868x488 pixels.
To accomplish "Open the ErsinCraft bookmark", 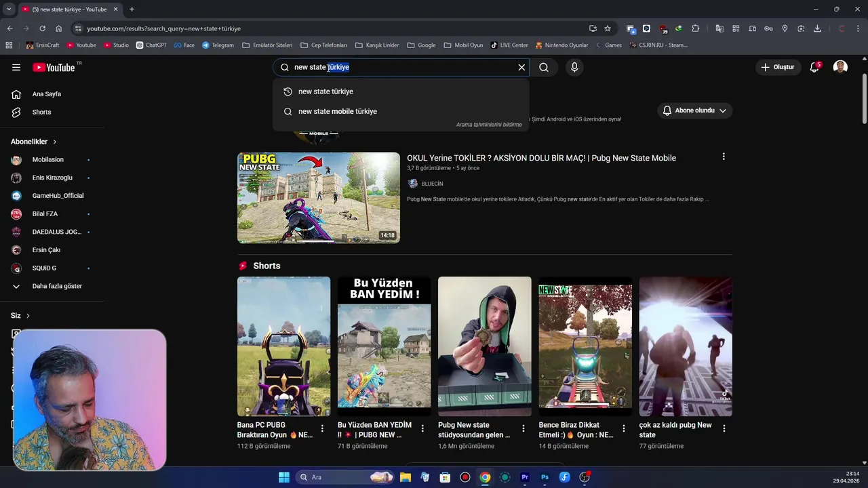I will coord(42,45).
